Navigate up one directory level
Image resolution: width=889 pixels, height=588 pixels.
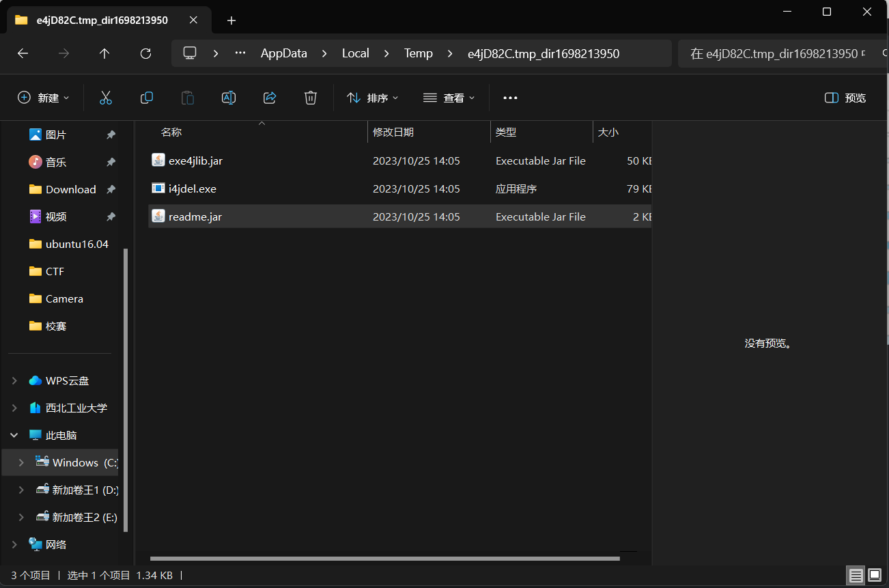coord(104,53)
